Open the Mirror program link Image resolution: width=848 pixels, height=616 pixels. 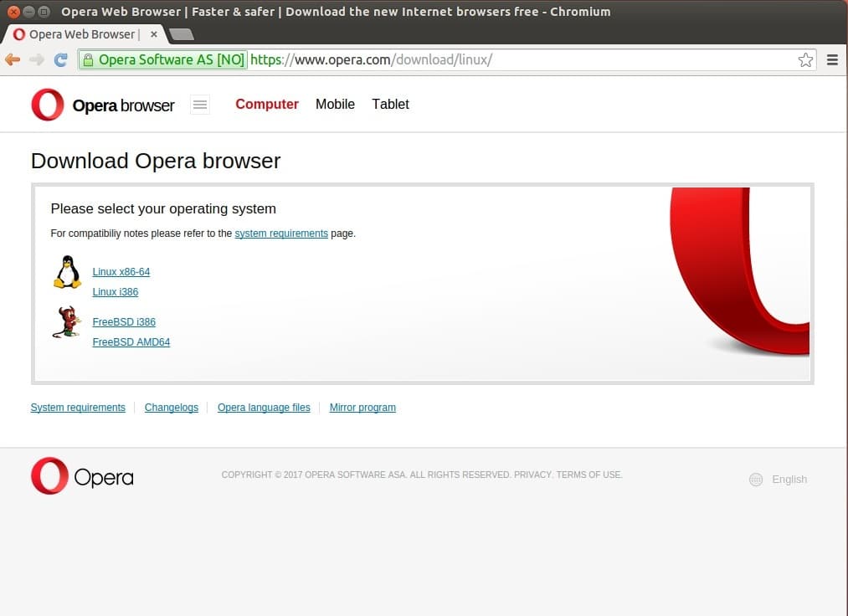pos(362,408)
